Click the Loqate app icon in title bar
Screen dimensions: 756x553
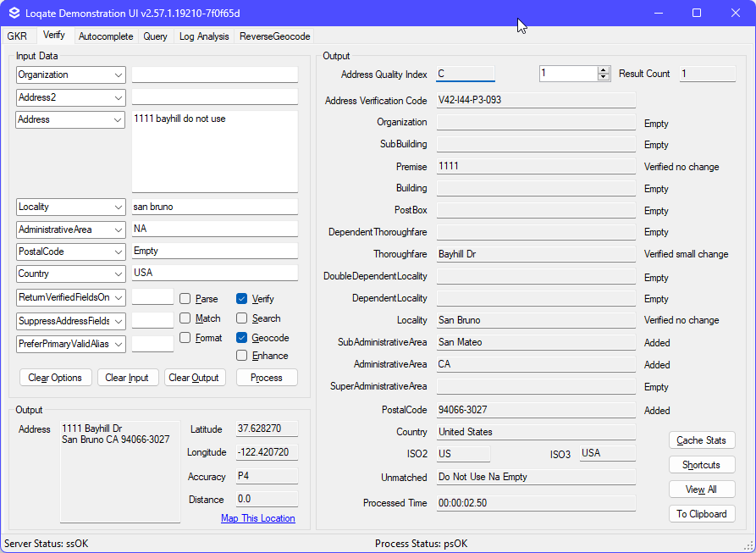(14, 13)
